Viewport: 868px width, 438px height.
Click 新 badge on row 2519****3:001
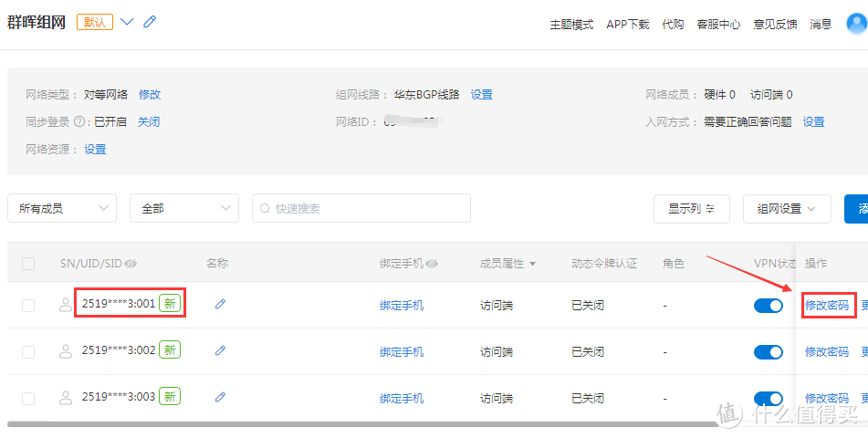pyautogui.click(x=170, y=304)
